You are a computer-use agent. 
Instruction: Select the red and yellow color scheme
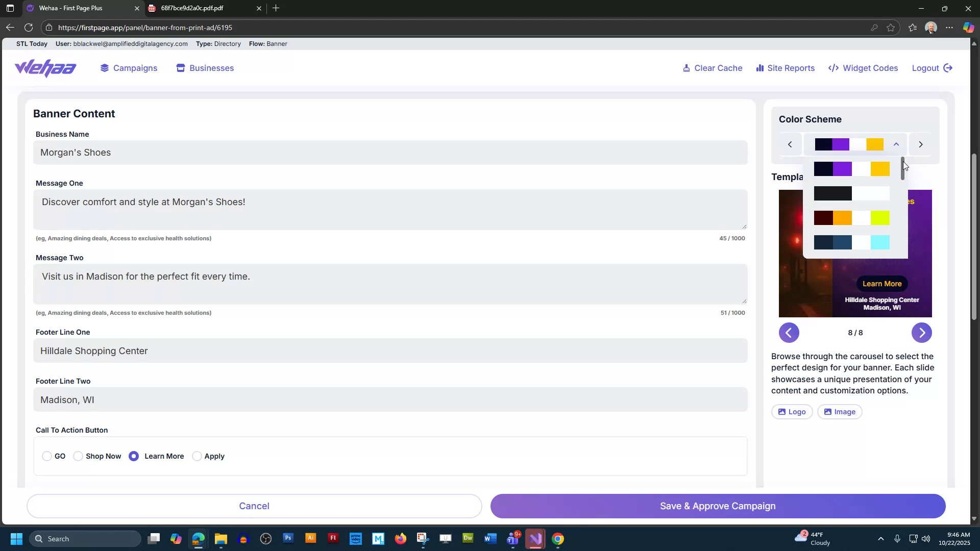tap(850, 218)
